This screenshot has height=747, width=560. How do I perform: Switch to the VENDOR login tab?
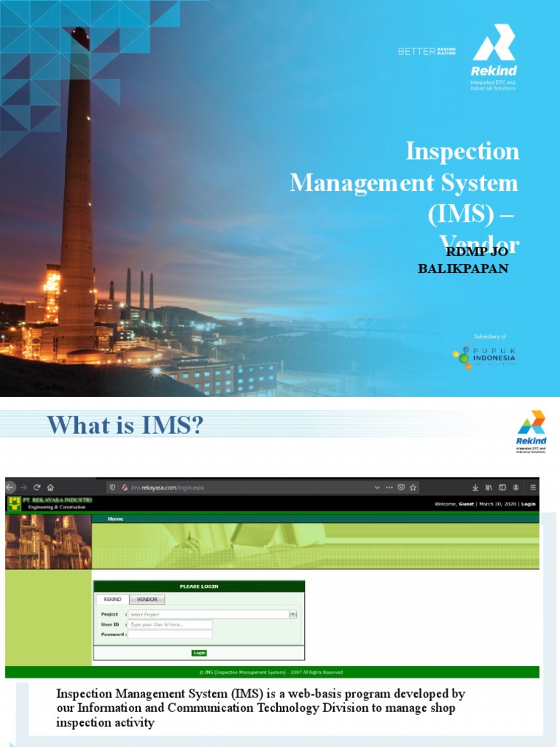coord(147,600)
